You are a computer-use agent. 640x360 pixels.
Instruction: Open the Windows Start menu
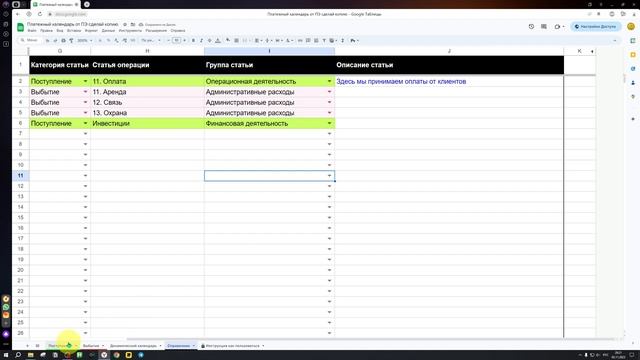click(x=6, y=355)
